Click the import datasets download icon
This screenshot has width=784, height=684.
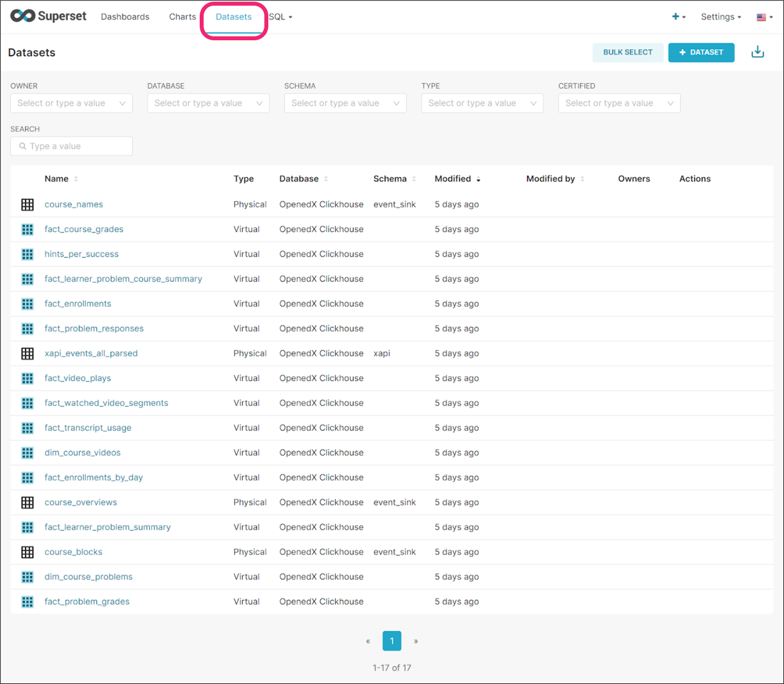pyautogui.click(x=757, y=52)
